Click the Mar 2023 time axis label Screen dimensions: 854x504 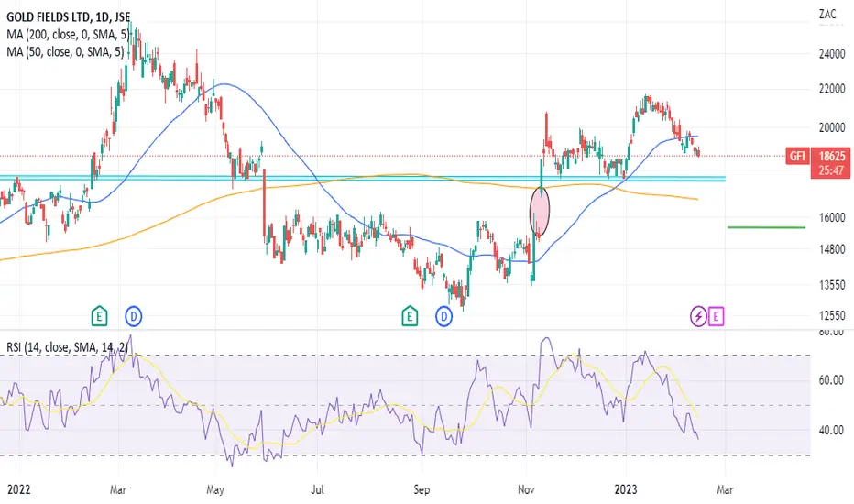tap(725, 489)
